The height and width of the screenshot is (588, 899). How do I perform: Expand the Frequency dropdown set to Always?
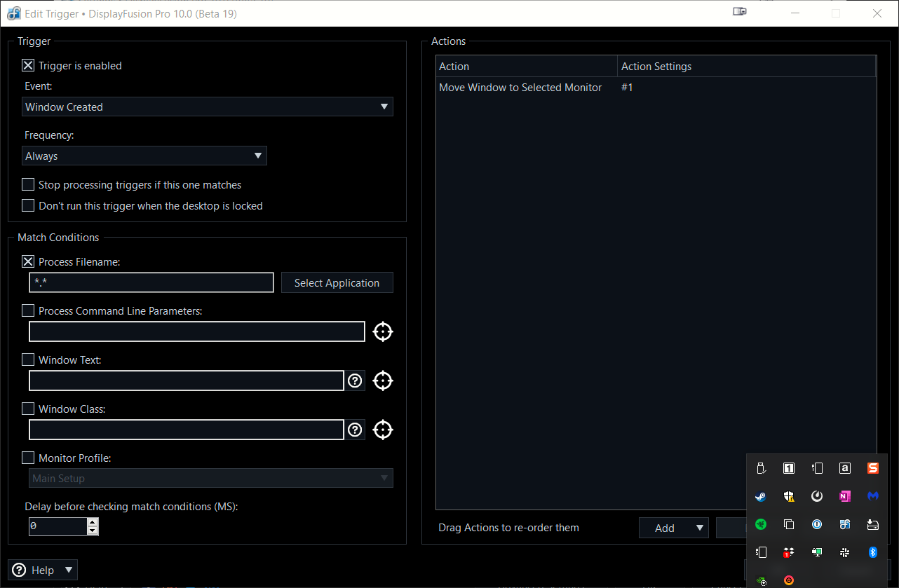[144, 156]
